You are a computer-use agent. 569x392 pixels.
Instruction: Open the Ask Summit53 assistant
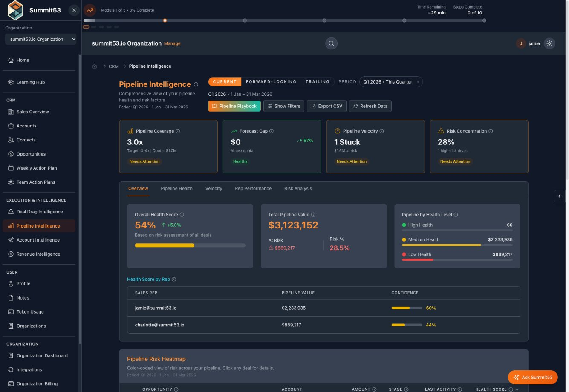pos(533,377)
